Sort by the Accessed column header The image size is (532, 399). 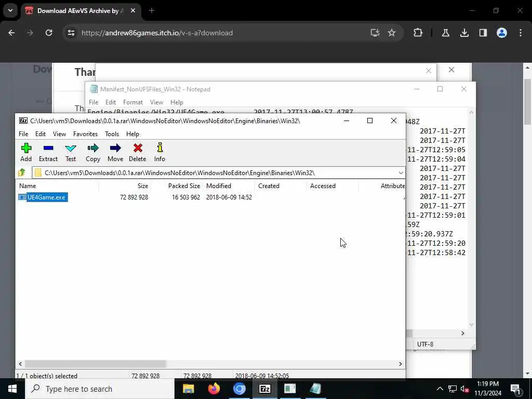332,186
